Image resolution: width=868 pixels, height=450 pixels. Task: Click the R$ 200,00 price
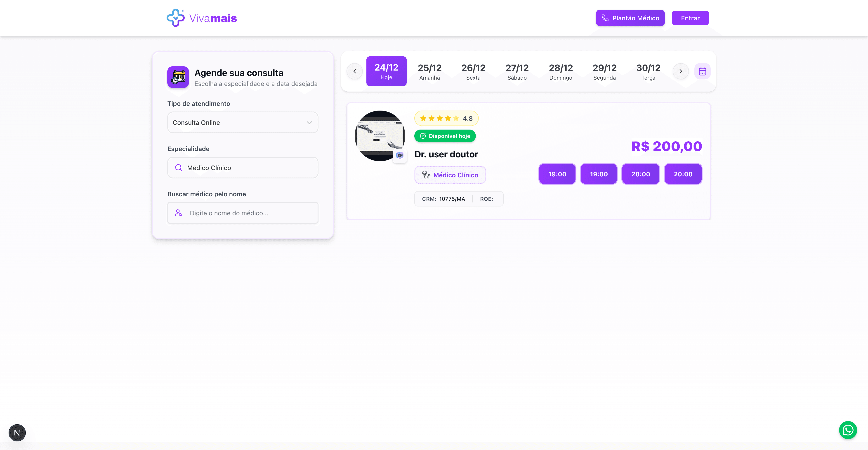click(x=667, y=146)
